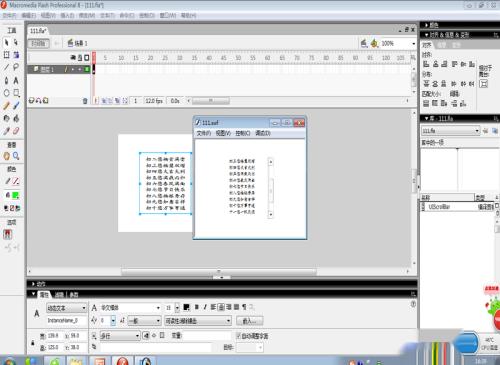
Task: Toggle bold text formatting
Action: coord(197,307)
